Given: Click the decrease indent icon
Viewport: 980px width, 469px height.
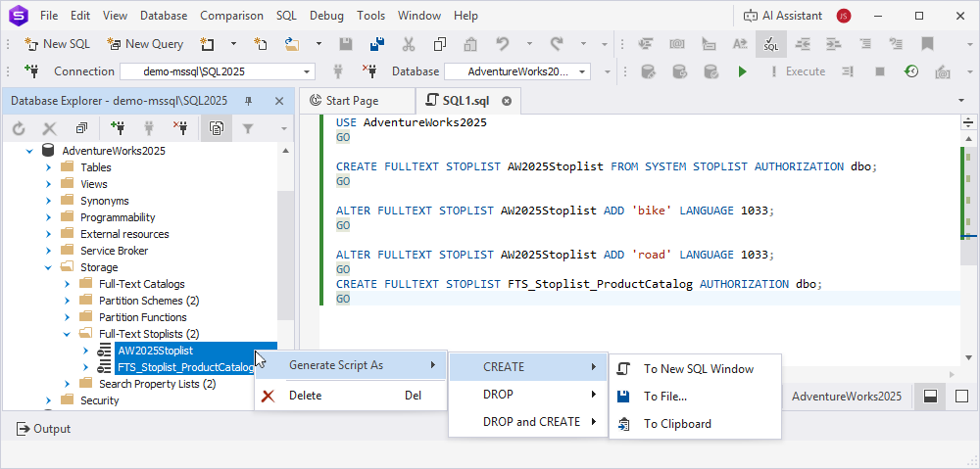Looking at the screenshot, I should [803, 44].
